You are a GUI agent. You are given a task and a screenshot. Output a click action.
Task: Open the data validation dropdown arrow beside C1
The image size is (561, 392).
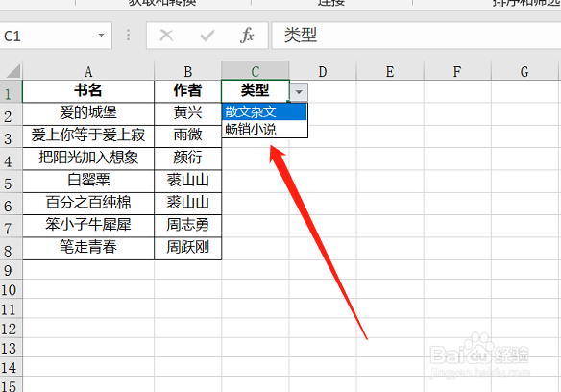(x=299, y=92)
